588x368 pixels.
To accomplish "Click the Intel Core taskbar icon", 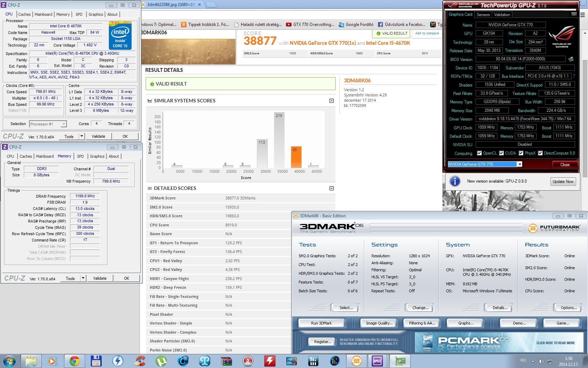I will pos(291,361).
